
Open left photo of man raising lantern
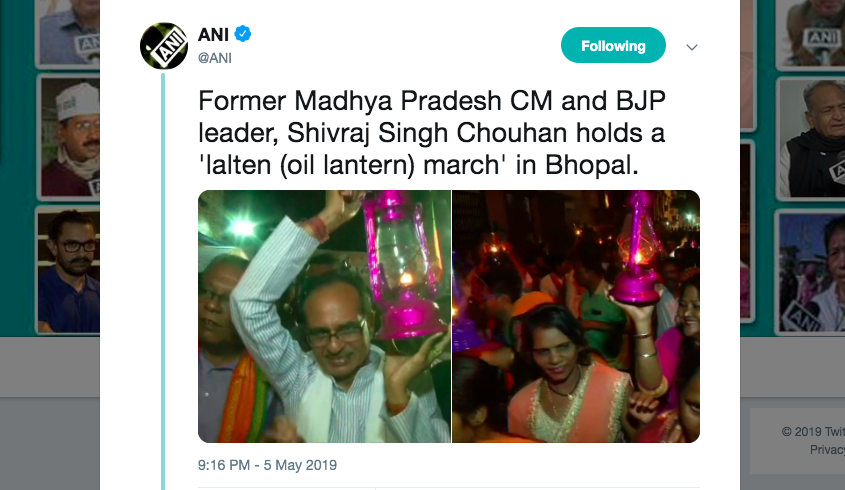[324, 316]
